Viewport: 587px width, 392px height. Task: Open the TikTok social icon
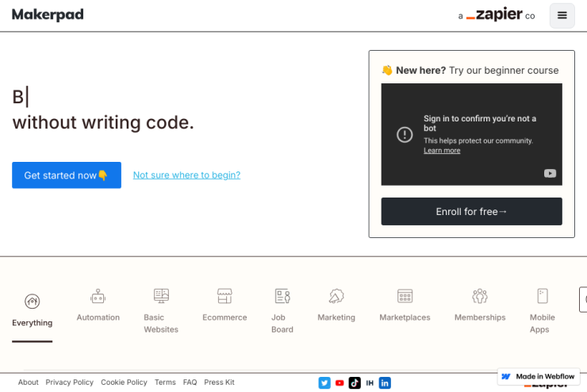tap(355, 382)
